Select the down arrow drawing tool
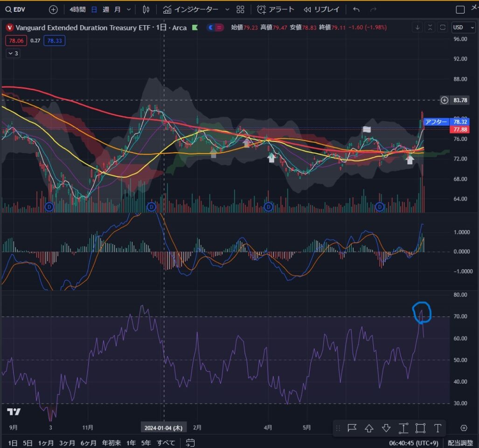The width and height of the screenshot is (479, 448). click(386, 428)
